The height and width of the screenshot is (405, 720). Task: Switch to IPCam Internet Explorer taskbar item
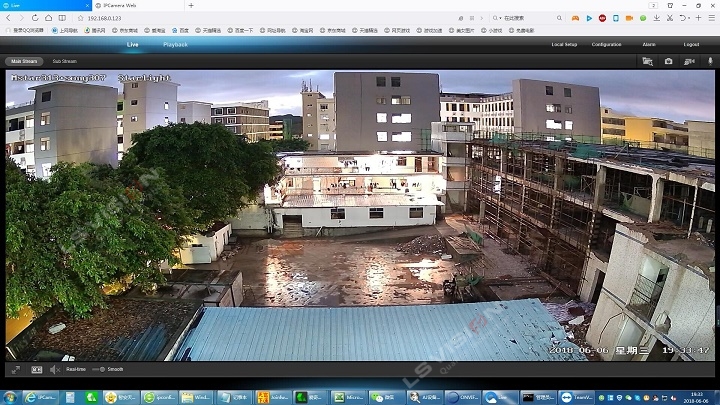point(40,397)
